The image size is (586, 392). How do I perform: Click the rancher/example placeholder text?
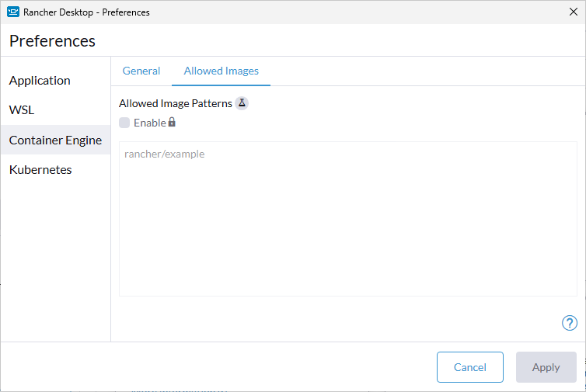tap(164, 154)
